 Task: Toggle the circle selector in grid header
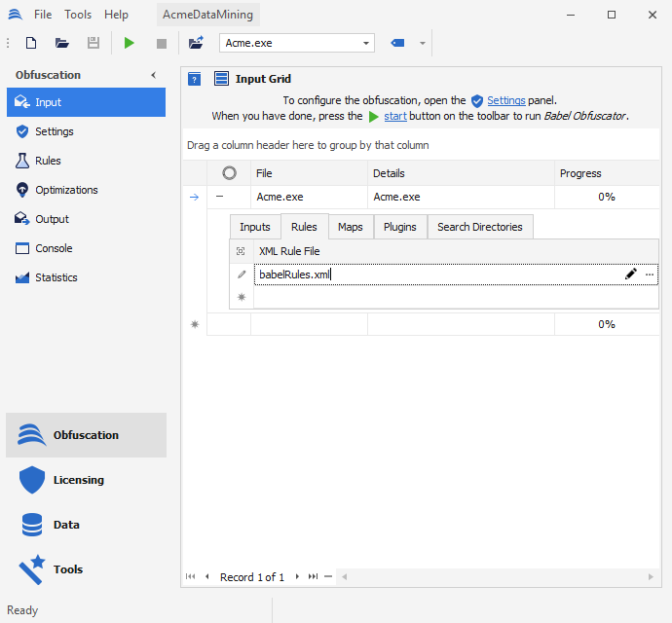[x=229, y=173]
